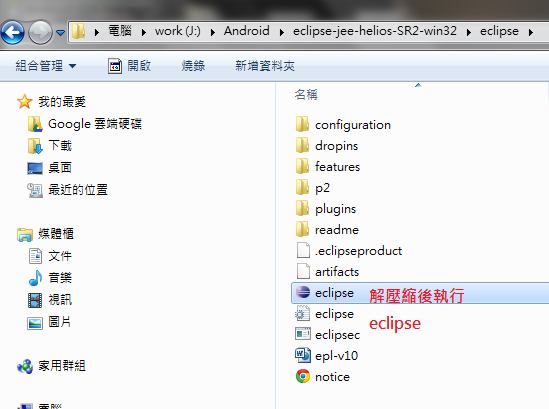549x409 pixels.
Task: Select the .eclipseproduct file icon
Action: pyautogui.click(x=303, y=250)
